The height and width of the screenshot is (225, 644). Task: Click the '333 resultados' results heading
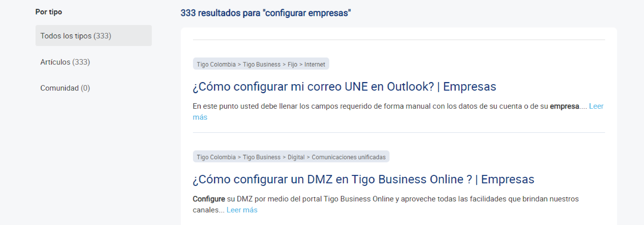click(x=265, y=13)
